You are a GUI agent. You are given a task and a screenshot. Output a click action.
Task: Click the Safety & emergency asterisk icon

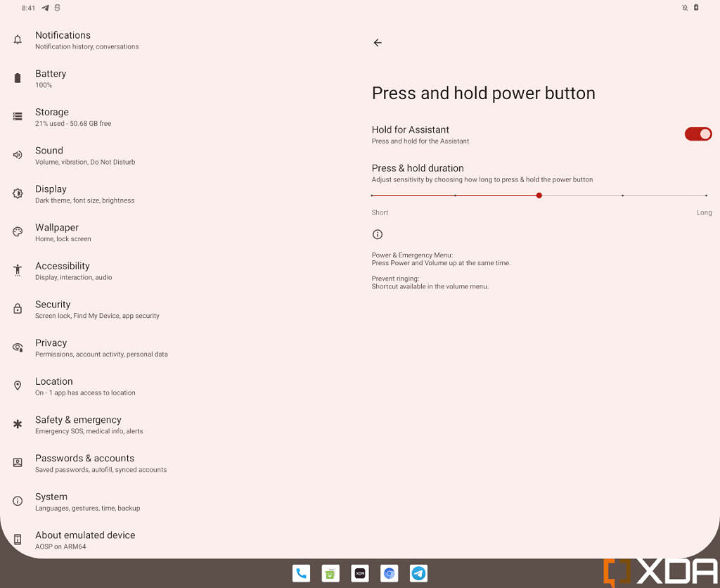pyautogui.click(x=18, y=424)
